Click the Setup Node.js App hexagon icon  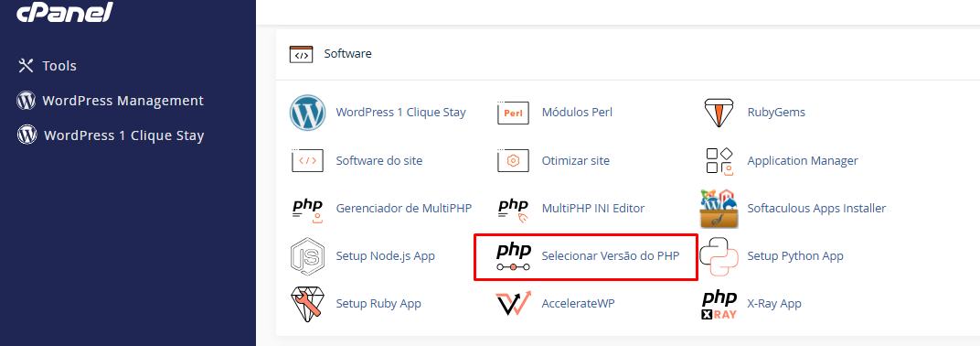[x=307, y=256]
